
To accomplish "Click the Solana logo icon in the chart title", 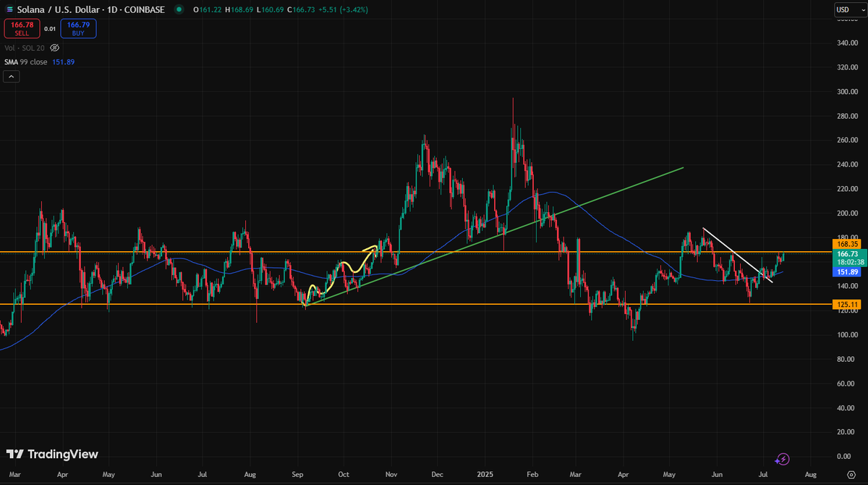I will point(9,9).
